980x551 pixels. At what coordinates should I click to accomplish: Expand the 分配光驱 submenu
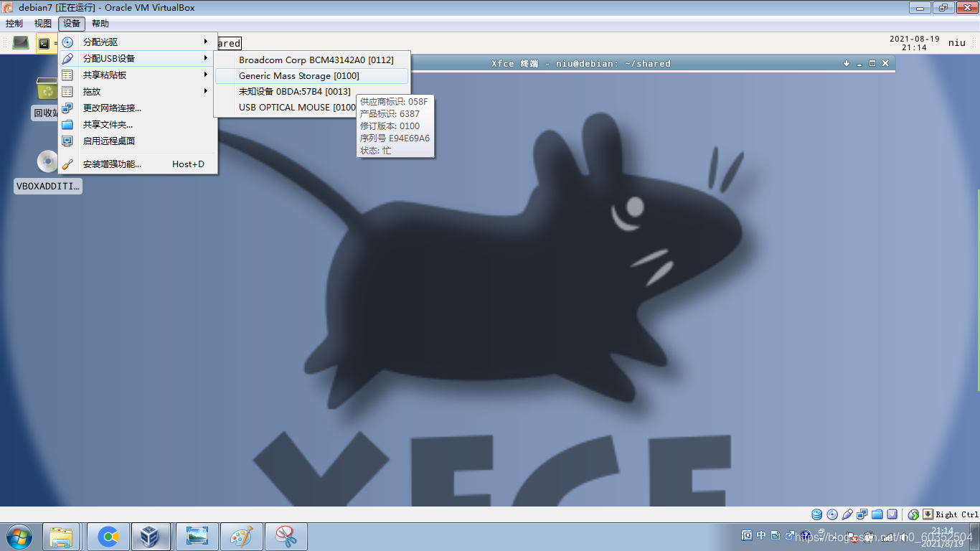coord(138,42)
